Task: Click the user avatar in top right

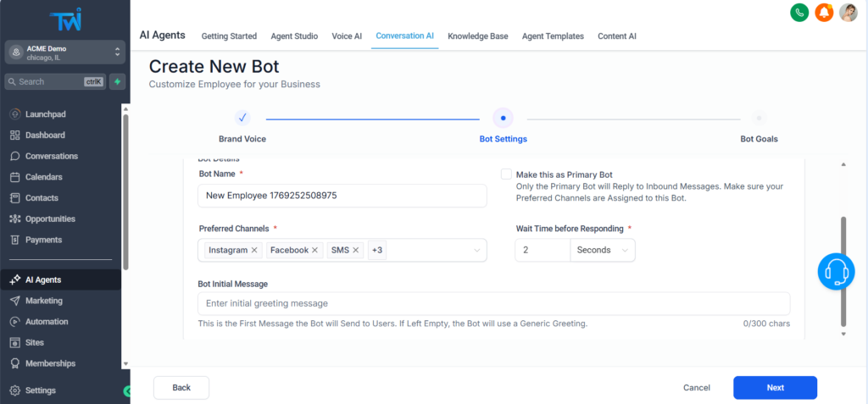Action: click(848, 13)
